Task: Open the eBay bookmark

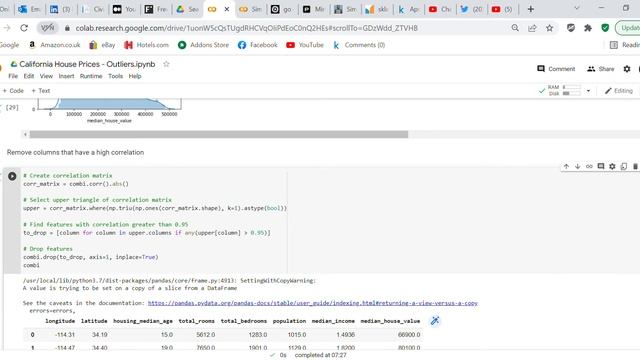Action: point(102,45)
